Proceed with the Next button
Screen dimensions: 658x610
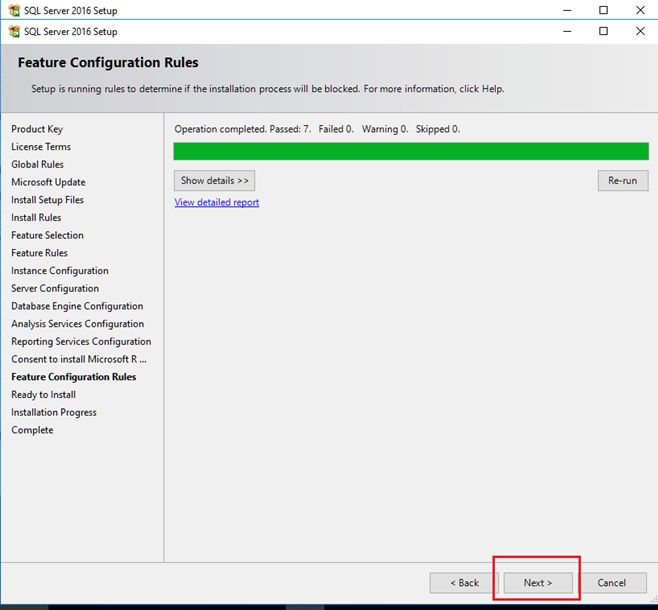click(537, 583)
